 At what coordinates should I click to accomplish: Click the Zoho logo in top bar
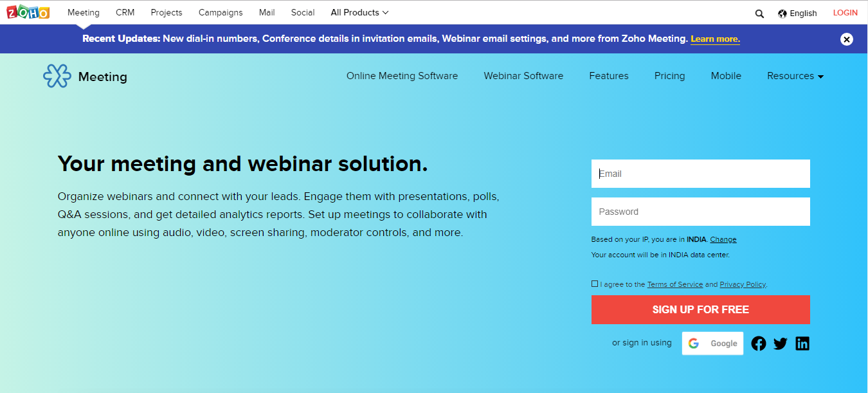[x=28, y=12]
